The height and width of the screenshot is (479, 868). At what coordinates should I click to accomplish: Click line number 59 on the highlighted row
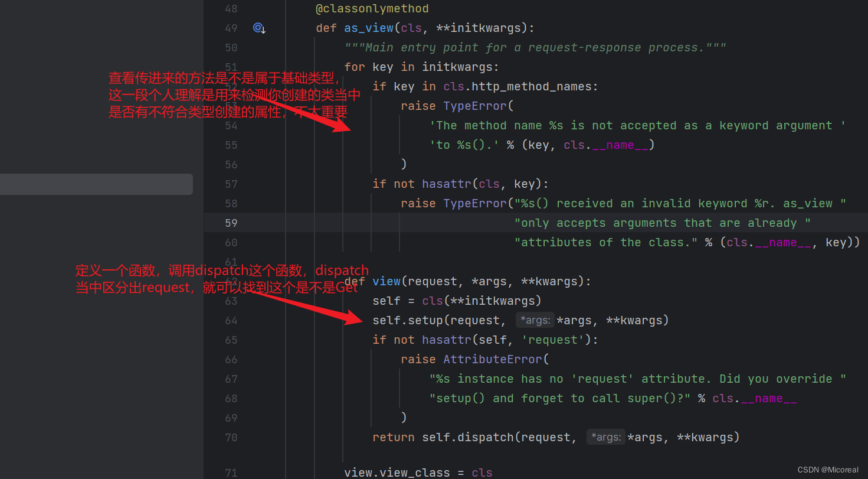tap(231, 223)
